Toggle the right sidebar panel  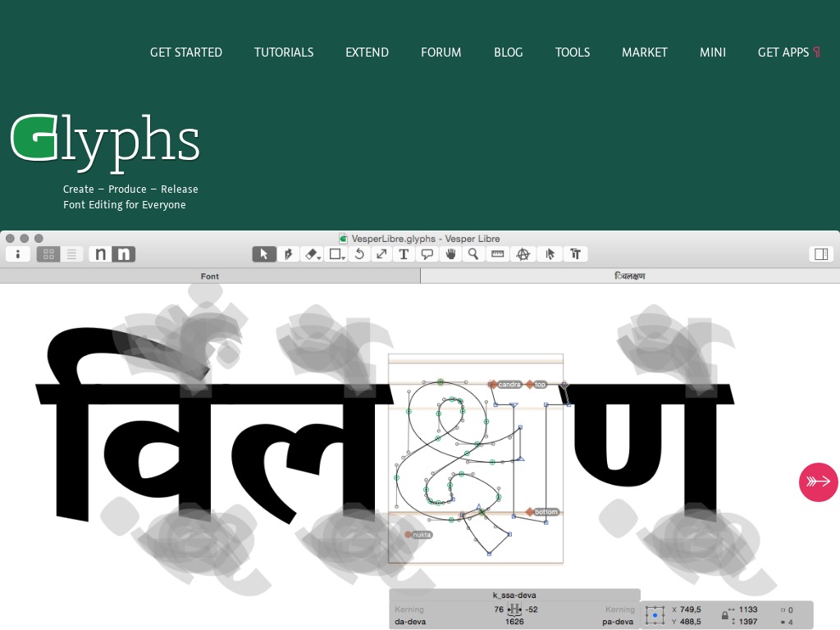coord(820,254)
